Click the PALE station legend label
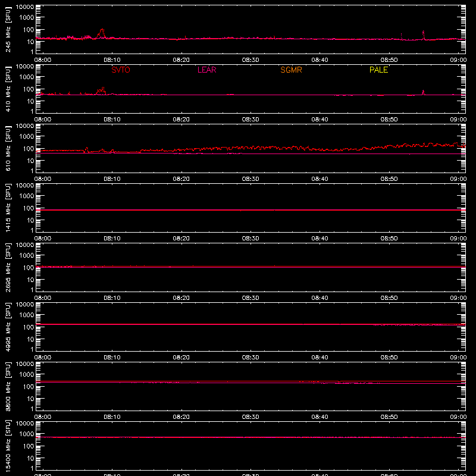Viewport: 476px width, 476px height. (378, 70)
